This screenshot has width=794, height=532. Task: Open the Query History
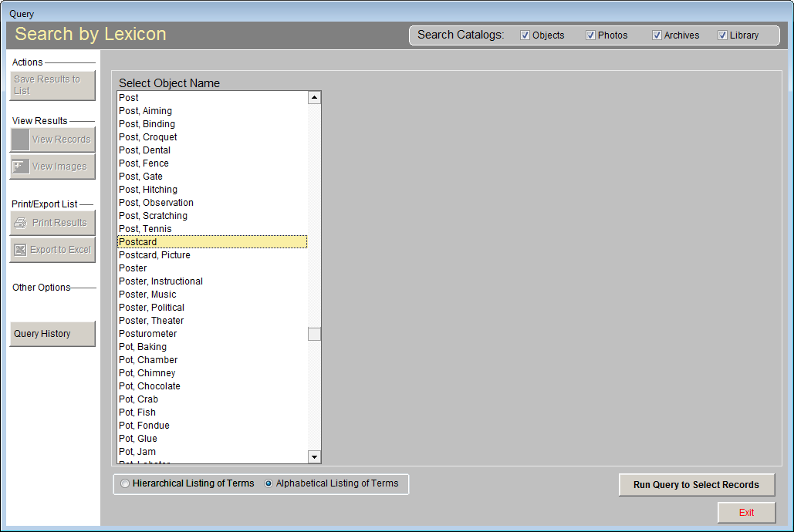[x=52, y=334]
